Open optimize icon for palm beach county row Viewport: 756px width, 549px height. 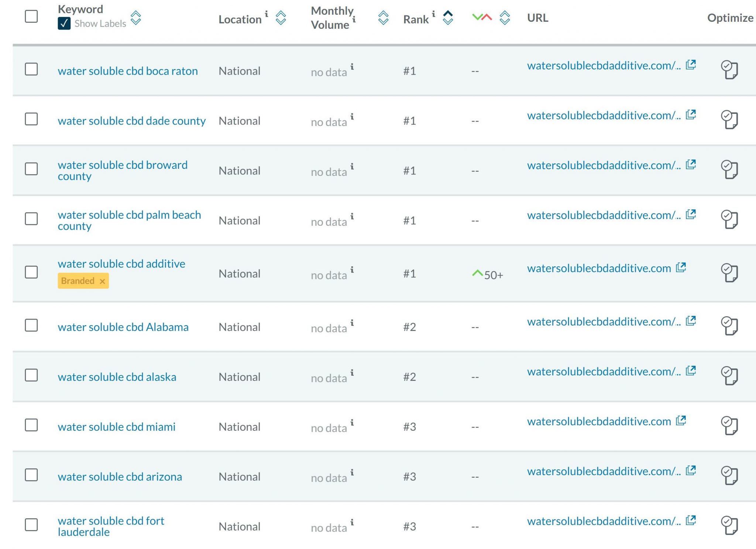(729, 219)
